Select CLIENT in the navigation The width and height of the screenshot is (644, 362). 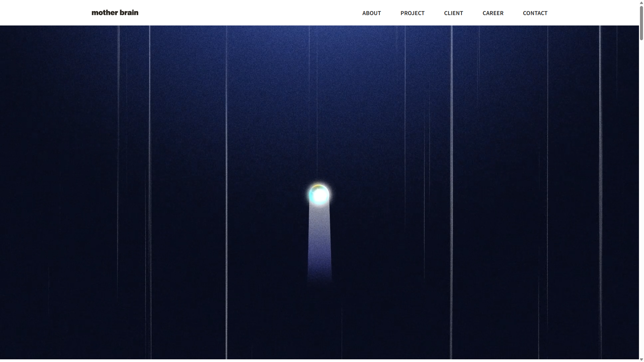coord(453,13)
